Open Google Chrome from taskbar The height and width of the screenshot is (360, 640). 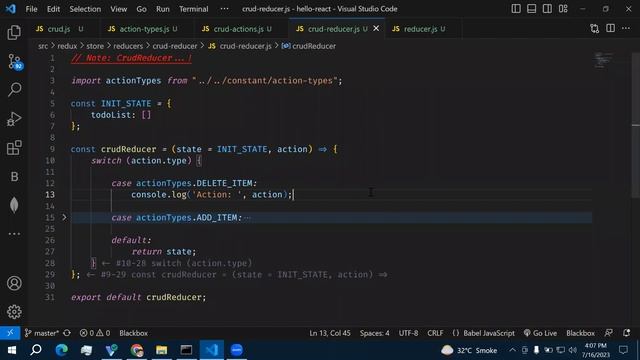pos(137,350)
